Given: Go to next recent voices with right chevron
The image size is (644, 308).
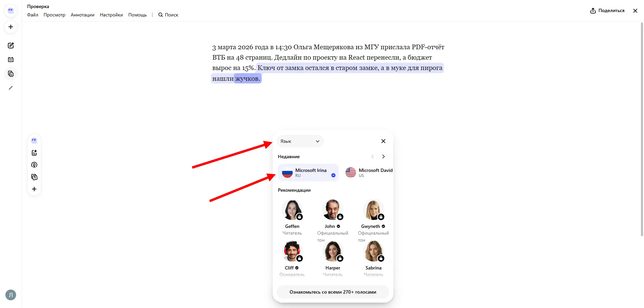Looking at the screenshot, I should (383, 157).
